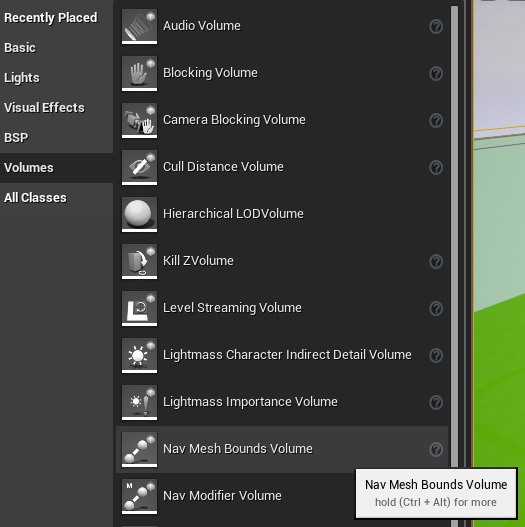Select the Nav Modifier Volume icon
The height and width of the screenshot is (527, 525).
point(139,496)
